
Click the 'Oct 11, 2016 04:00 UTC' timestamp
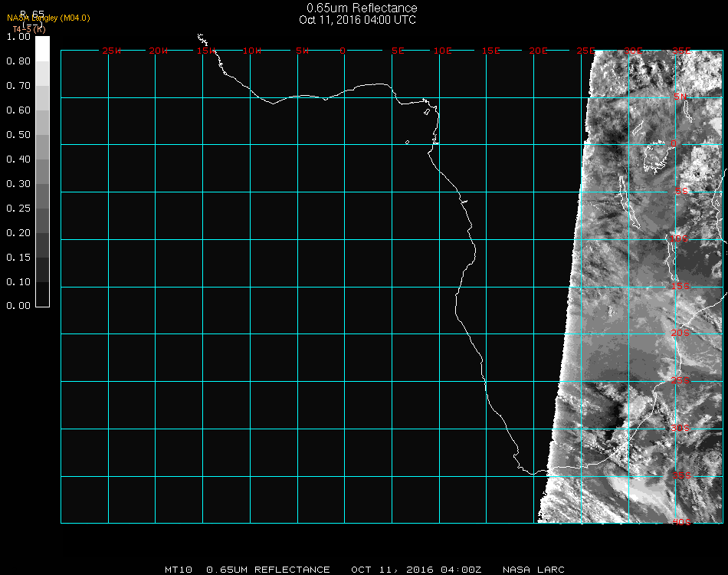(358, 20)
